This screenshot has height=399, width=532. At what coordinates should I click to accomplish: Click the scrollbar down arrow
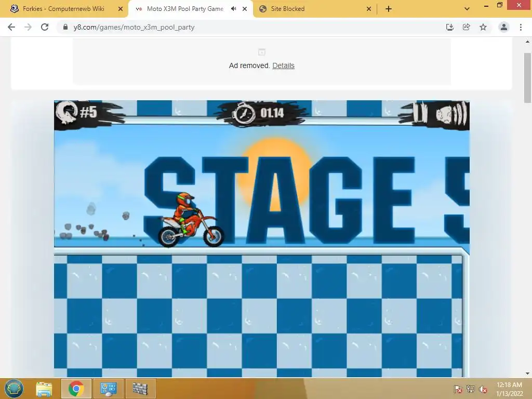pos(528,374)
